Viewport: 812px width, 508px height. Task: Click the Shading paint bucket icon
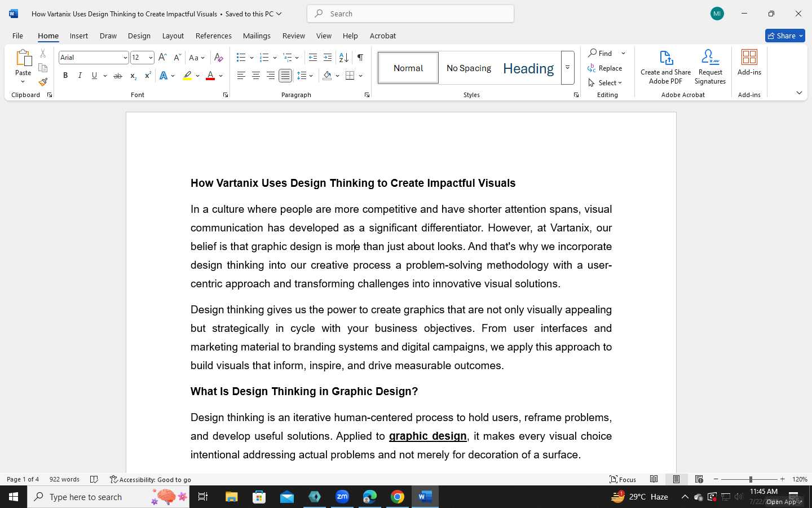click(x=327, y=76)
